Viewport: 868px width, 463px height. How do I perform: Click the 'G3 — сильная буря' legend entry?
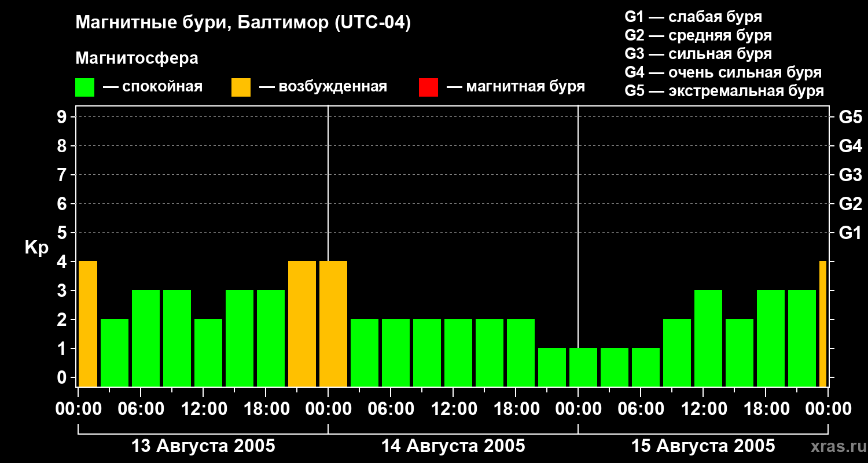(x=698, y=54)
